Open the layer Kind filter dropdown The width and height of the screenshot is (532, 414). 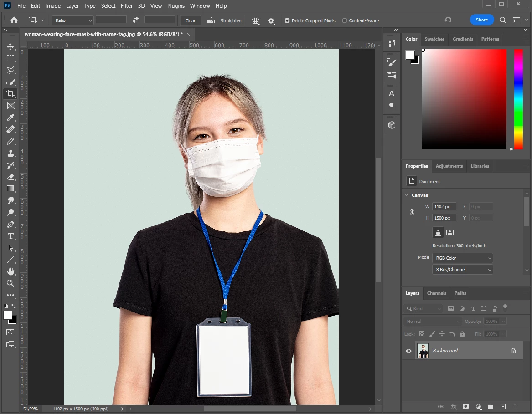423,308
